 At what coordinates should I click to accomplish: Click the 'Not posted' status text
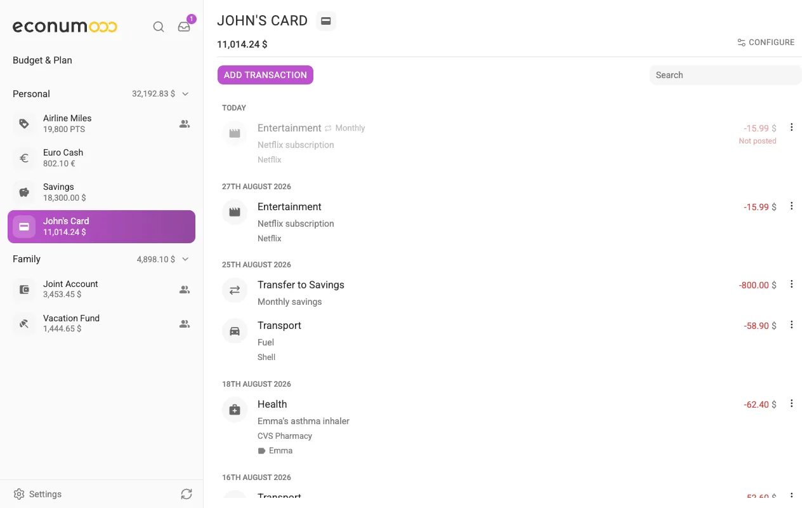pyautogui.click(x=757, y=141)
